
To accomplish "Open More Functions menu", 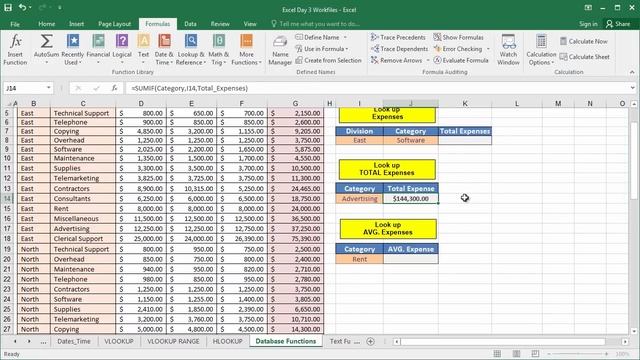I will (x=246, y=49).
